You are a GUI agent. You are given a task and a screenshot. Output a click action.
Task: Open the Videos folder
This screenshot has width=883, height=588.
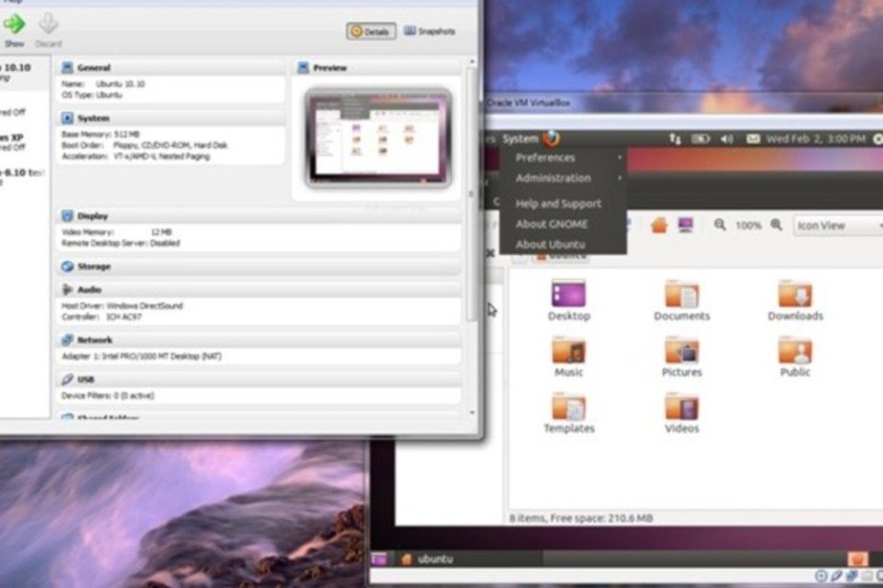(x=681, y=413)
